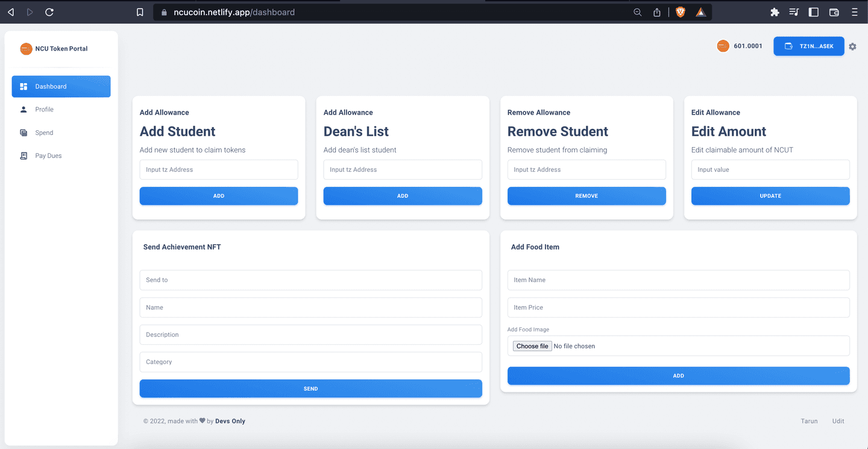The width and height of the screenshot is (868, 449).
Task: Click the Add Food Item heading
Action: click(x=535, y=247)
